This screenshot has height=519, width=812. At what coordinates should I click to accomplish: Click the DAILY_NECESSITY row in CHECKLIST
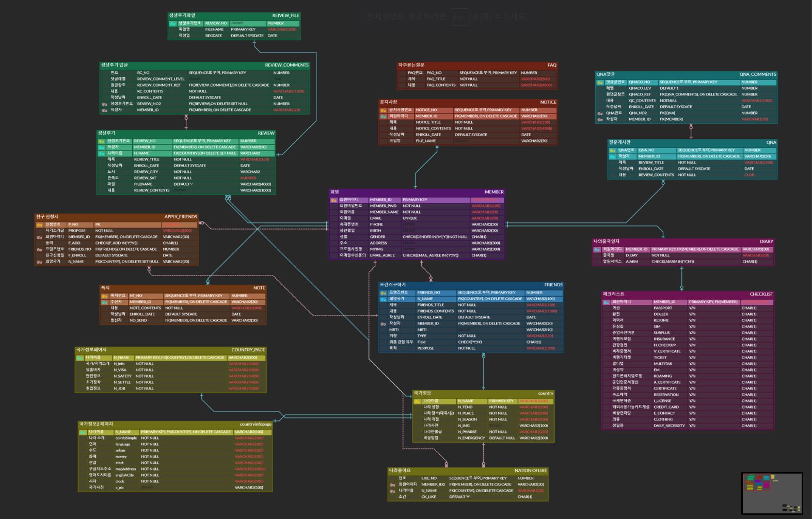point(688,426)
